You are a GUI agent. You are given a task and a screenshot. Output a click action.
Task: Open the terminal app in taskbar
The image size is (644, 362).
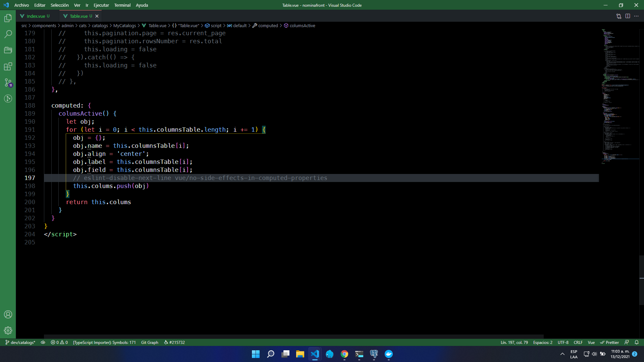coord(359,354)
